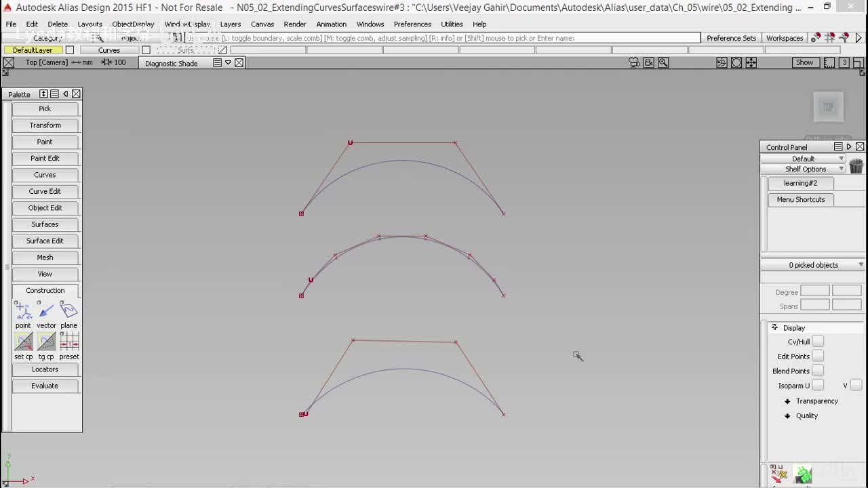
Task: Open the Render menu
Action: coord(295,24)
